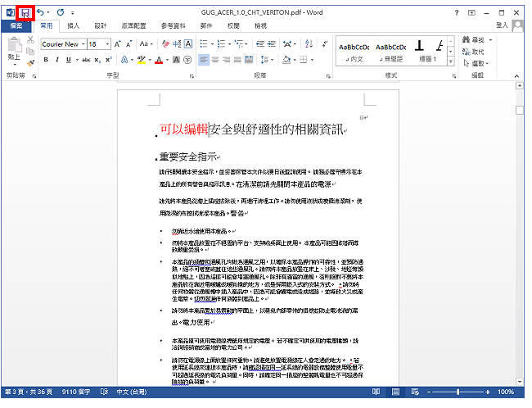Undo the last action
Screen dimensions: 532x408
click(40, 12)
